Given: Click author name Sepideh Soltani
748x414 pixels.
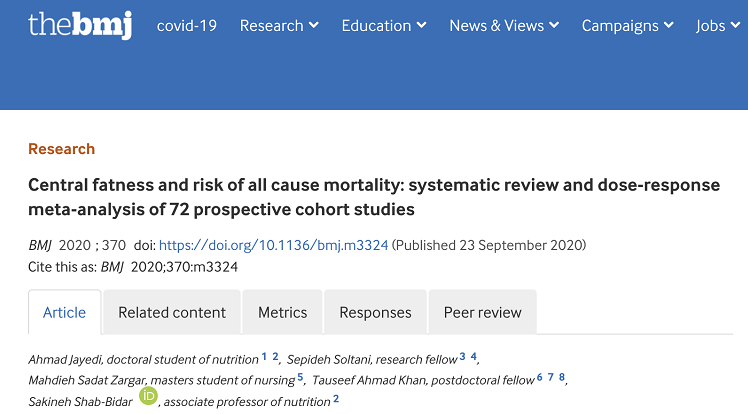Looking at the screenshot, I should click(x=327, y=360).
